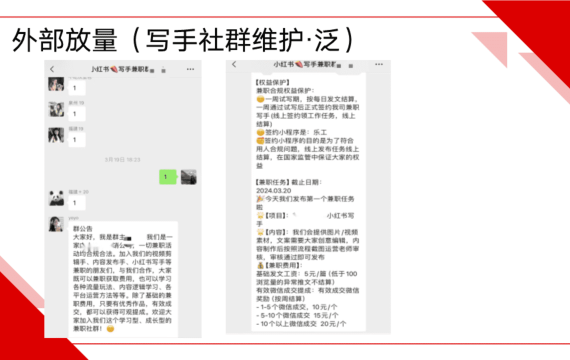This screenshot has width=570, height=360.
Task: Click the party popper emoji before 今天我们发布
Action: coord(260,199)
